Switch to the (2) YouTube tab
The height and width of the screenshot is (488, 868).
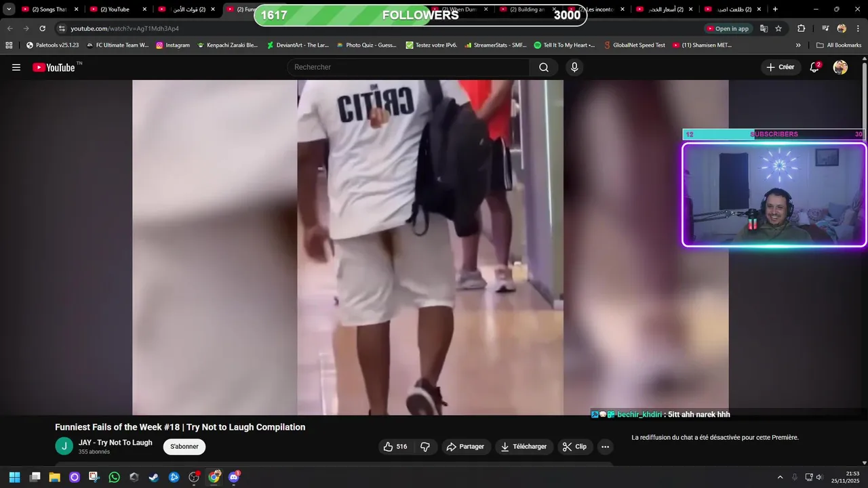(117, 9)
